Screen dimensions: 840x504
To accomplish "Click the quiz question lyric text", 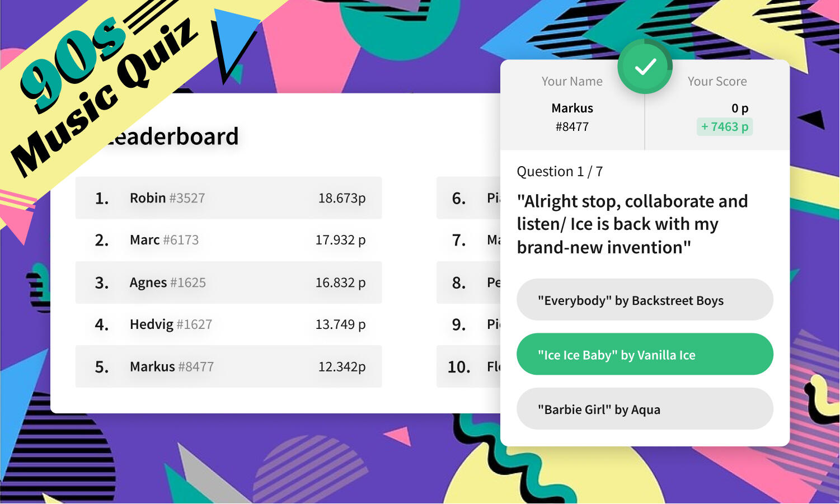I will click(x=632, y=224).
